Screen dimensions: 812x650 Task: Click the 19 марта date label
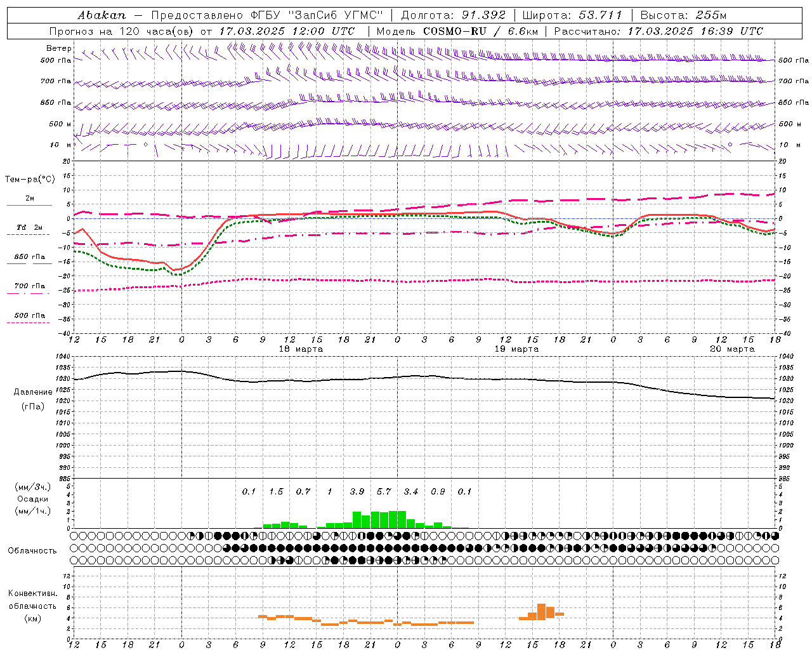pyautogui.click(x=516, y=349)
